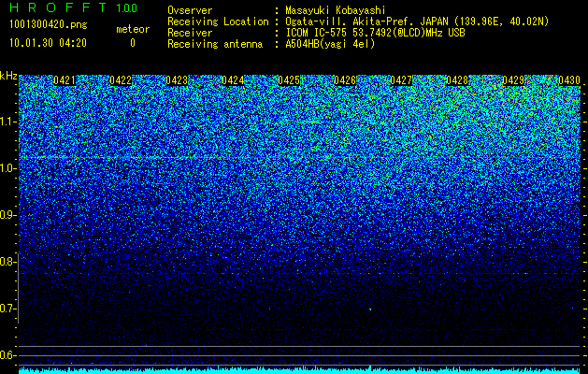Click the 0428 time marker
The height and width of the screenshot is (374, 588).
coord(457,80)
